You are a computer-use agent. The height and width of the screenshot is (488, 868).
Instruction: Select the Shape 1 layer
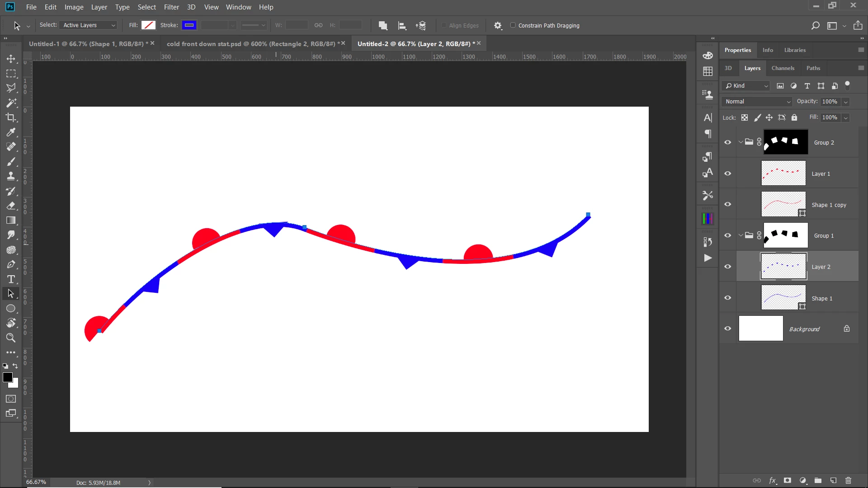click(821, 298)
